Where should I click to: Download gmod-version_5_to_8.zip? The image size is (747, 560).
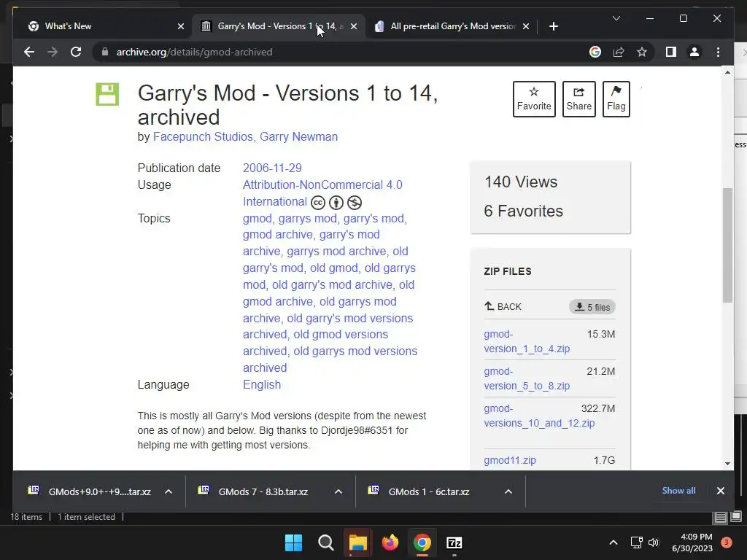point(527,378)
